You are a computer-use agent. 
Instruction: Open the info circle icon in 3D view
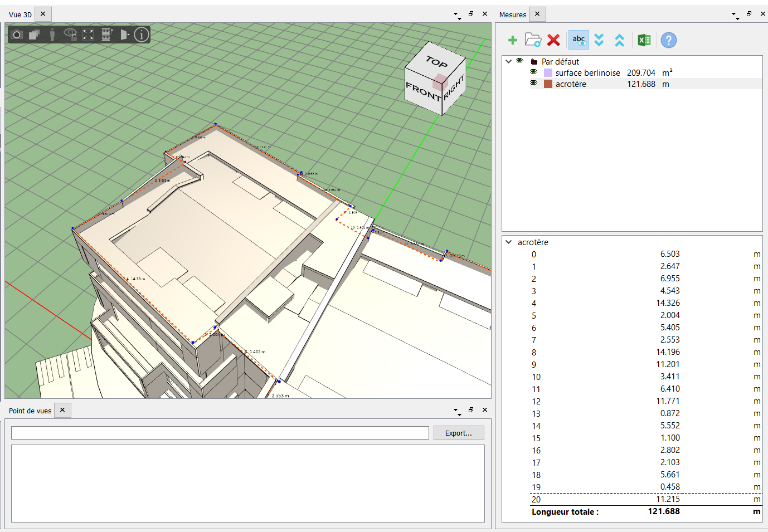[142, 35]
